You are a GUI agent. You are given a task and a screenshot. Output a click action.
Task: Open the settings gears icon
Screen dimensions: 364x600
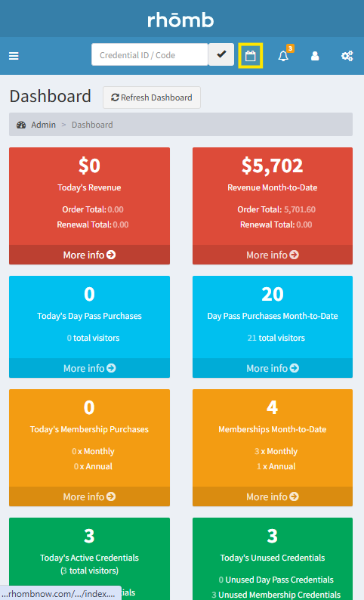(x=347, y=56)
